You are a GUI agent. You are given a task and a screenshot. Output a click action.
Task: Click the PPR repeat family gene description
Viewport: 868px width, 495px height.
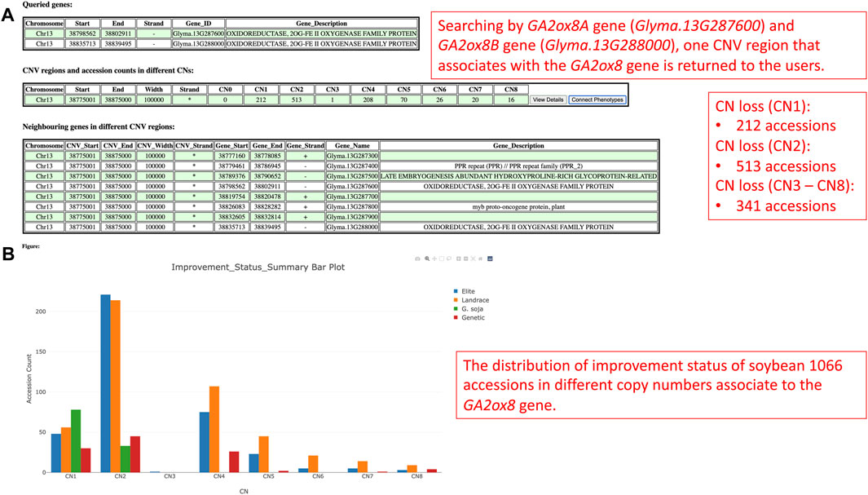[518, 166]
